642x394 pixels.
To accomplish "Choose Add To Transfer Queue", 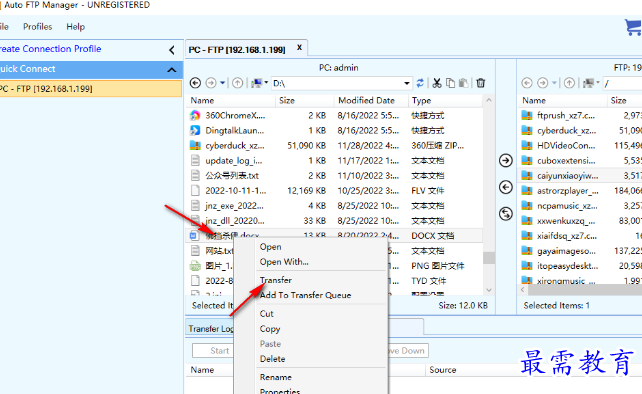I will pos(305,295).
